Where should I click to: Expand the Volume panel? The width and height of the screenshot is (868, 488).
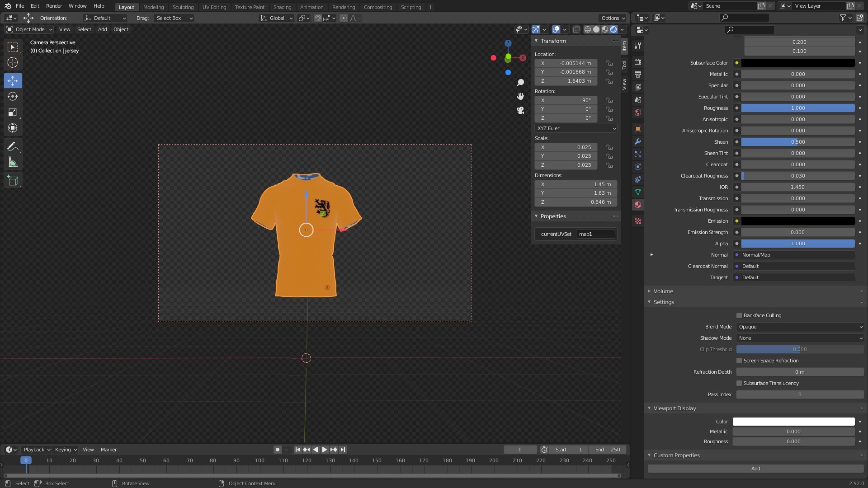[663, 291]
